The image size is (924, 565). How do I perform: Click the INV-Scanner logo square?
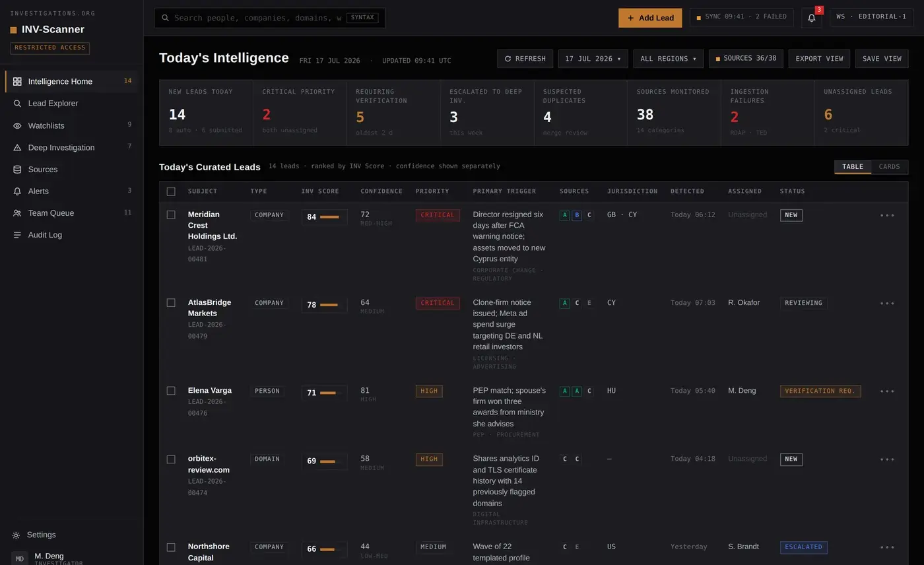click(x=13, y=30)
